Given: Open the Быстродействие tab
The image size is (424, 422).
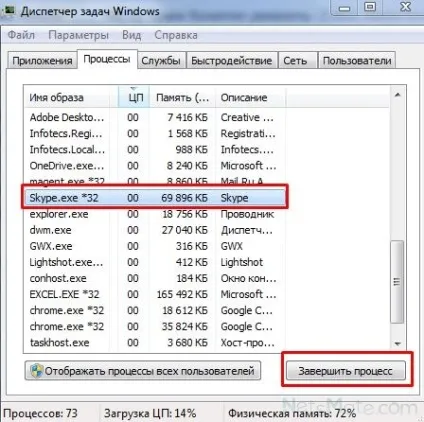Looking at the screenshot, I should click(x=232, y=61).
